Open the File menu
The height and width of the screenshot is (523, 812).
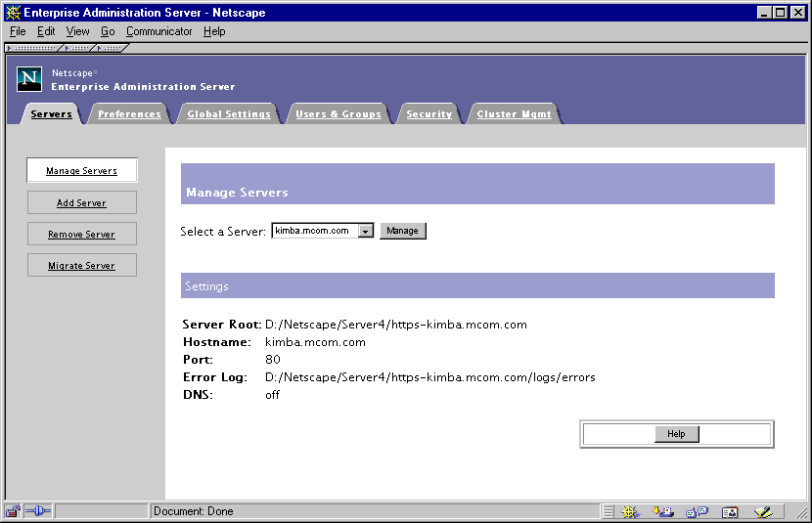18,31
